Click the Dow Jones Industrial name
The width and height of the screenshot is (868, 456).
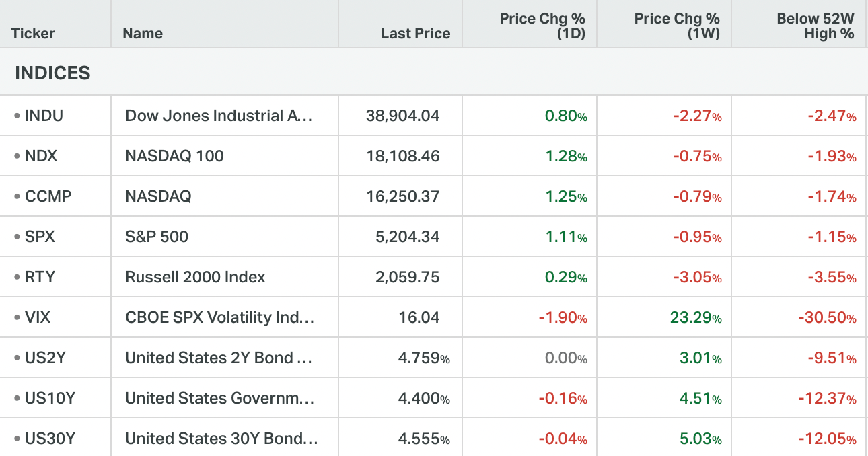(x=219, y=116)
